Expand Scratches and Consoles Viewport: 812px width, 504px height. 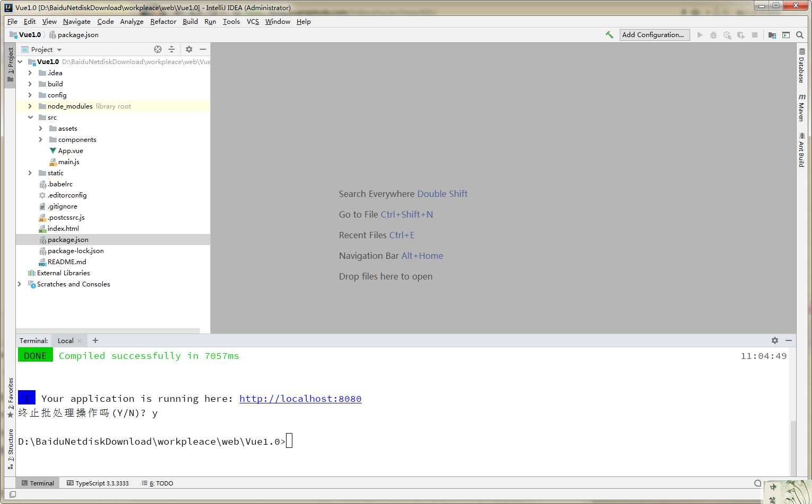20,284
